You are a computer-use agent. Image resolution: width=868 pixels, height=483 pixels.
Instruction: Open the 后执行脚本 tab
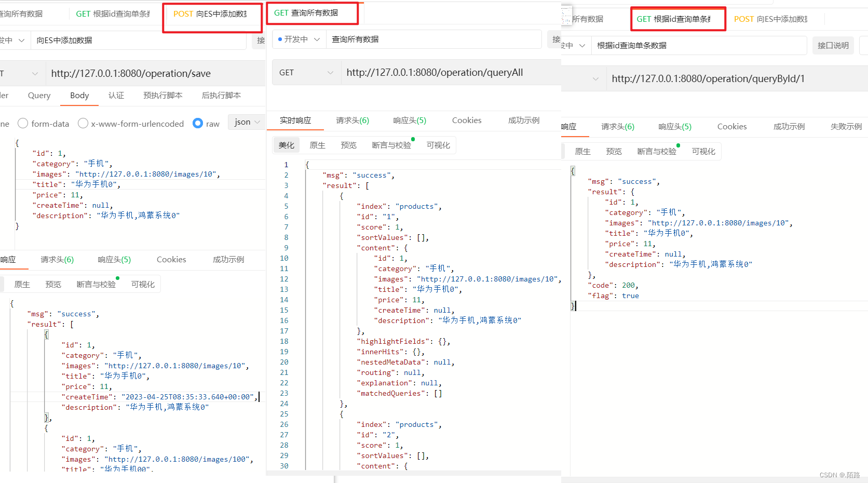pyautogui.click(x=221, y=96)
